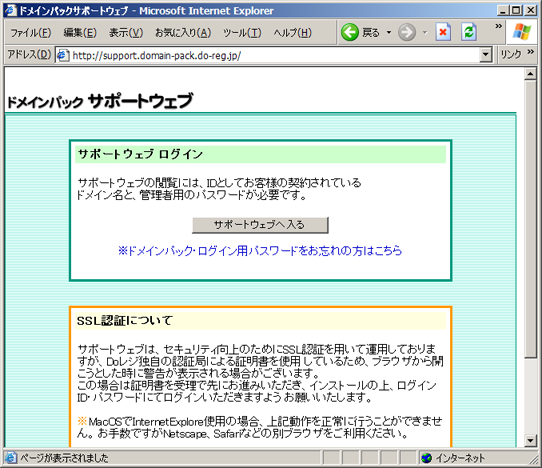The image size is (542, 468).
Task: Click the Forward arrow icon
Action: (406, 32)
